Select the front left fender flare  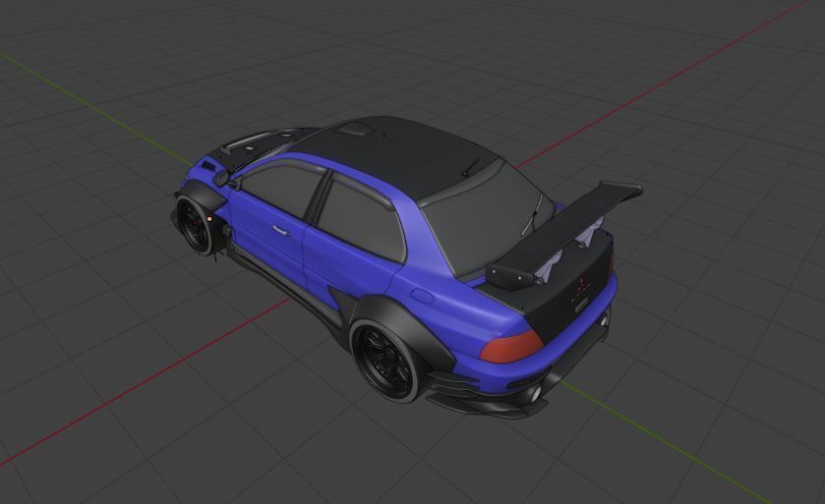pos(205,194)
